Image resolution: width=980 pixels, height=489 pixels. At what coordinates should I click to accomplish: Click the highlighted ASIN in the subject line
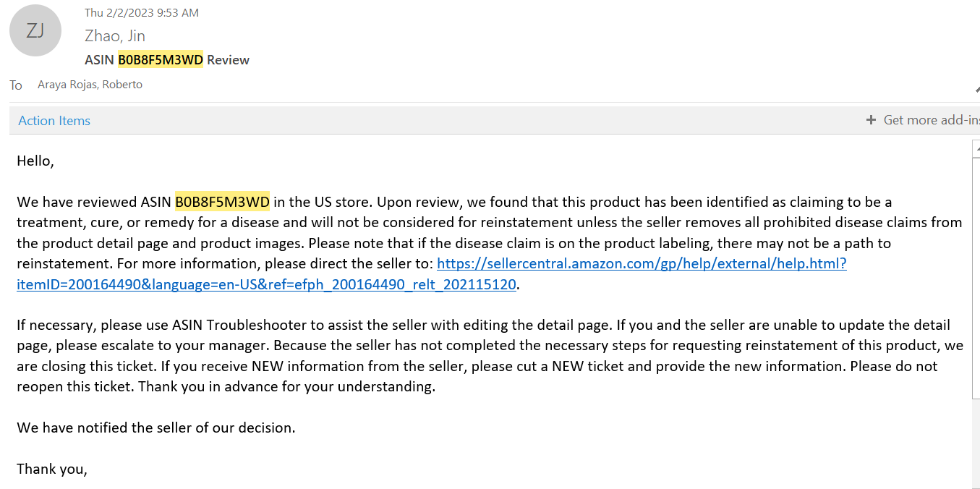click(x=161, y=60)
